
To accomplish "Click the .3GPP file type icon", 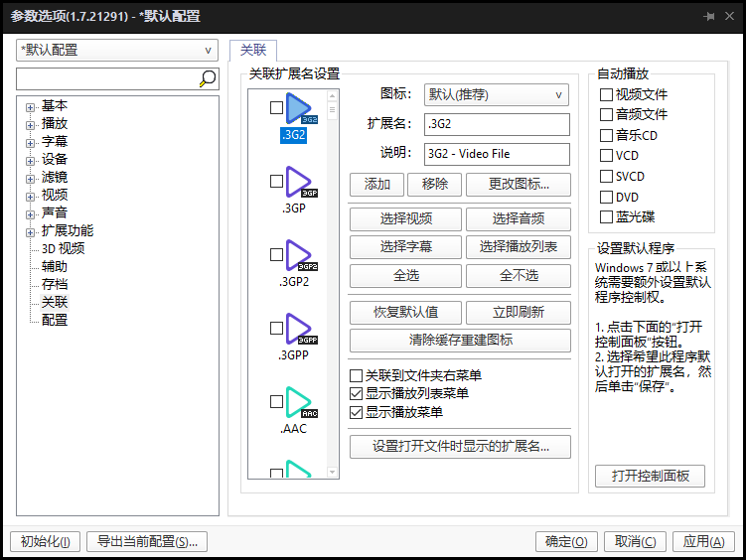I will 300,329.
